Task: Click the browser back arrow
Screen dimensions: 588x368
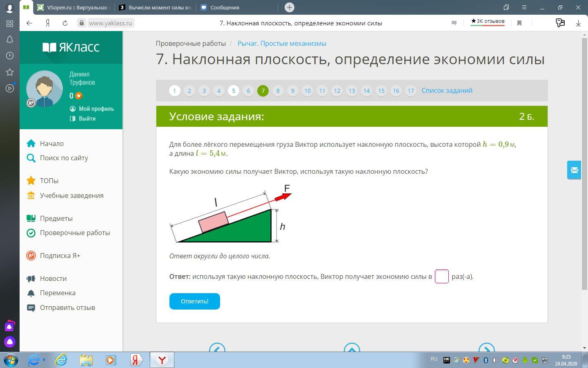Action: (x=29, y=23)
